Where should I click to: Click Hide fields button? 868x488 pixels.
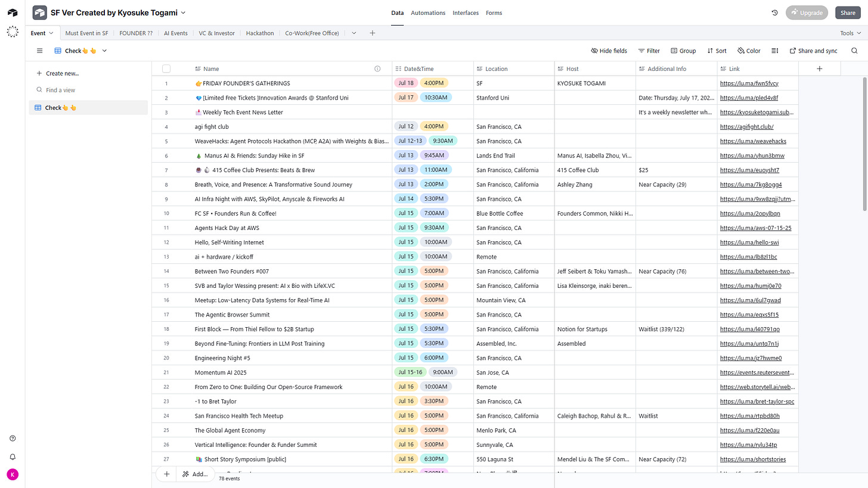point(609,51)
